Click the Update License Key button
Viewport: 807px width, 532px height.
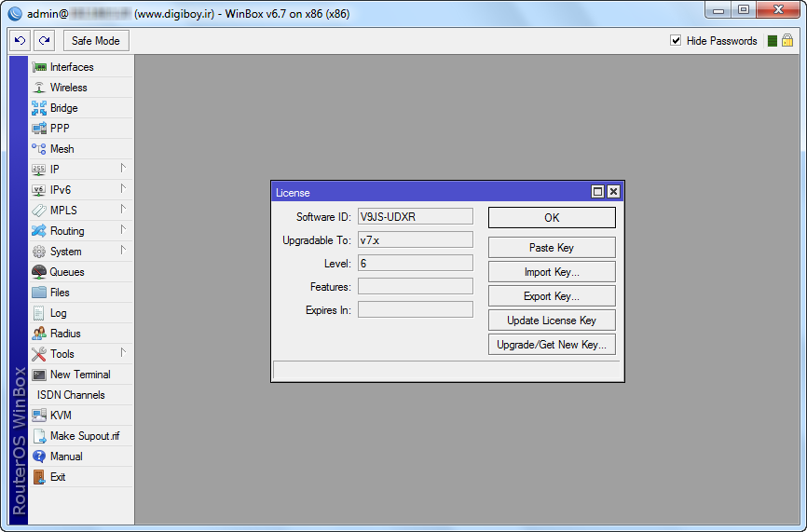[x=552, y=320]
